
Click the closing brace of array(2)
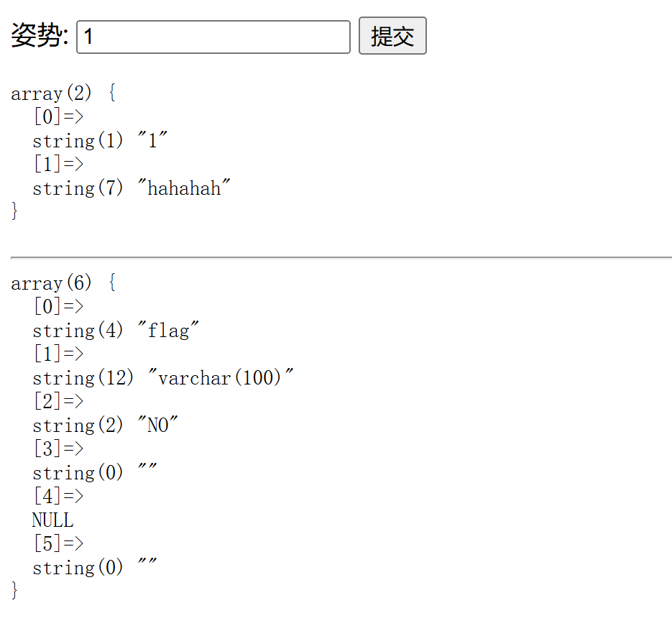[x=14, y=211]
